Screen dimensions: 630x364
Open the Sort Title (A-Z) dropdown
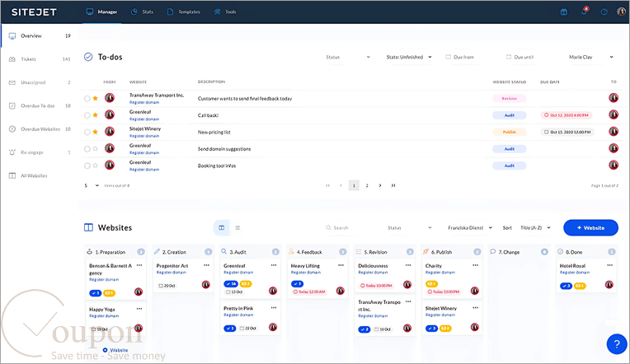(x=535, y=227)
